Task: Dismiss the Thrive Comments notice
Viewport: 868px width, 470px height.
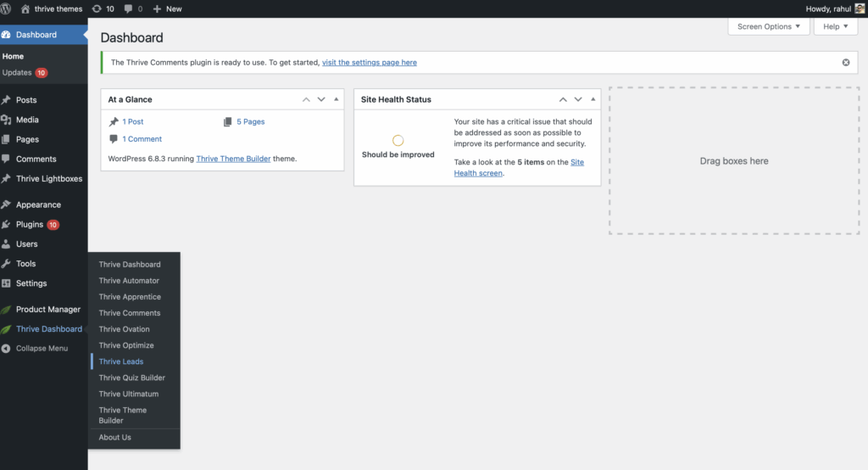Action: tap(845, 63)
